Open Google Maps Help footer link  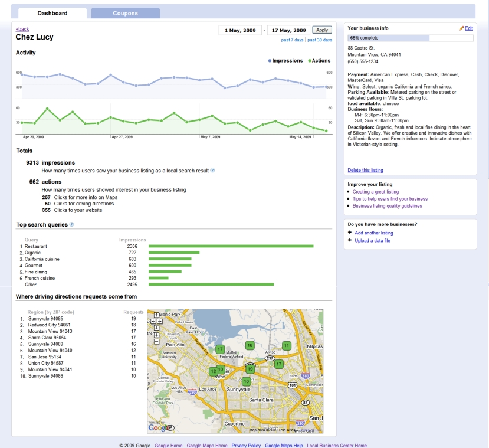click(284, 446)
